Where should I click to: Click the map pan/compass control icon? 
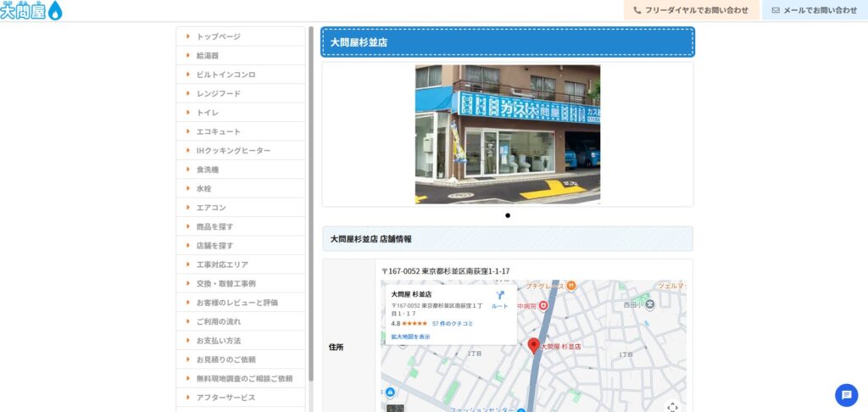click(x=672, y=407)
